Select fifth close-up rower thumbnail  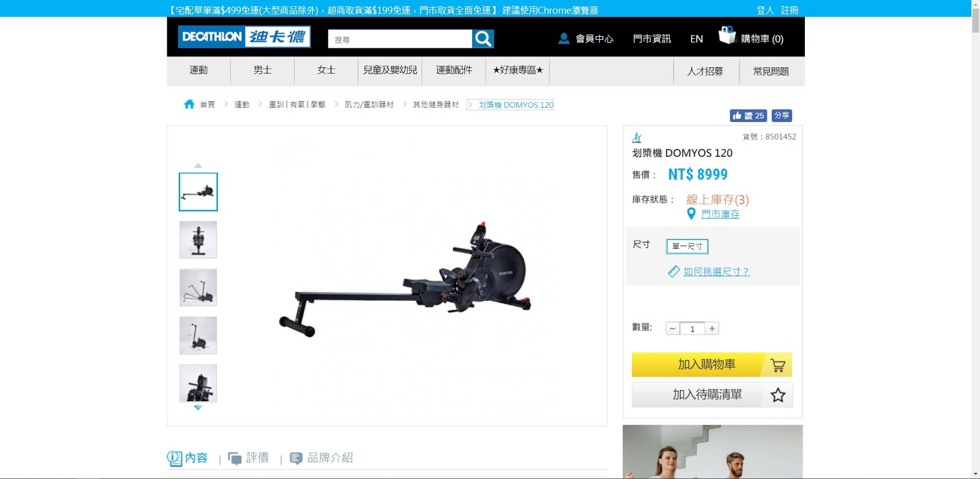click(198, 383)
